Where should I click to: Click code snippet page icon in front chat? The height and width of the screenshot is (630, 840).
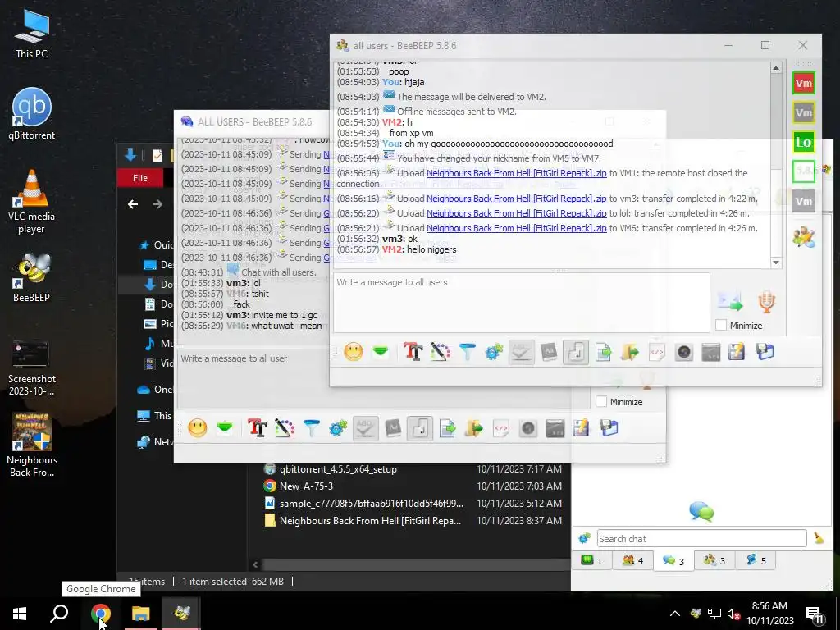(x=657, y=352)
